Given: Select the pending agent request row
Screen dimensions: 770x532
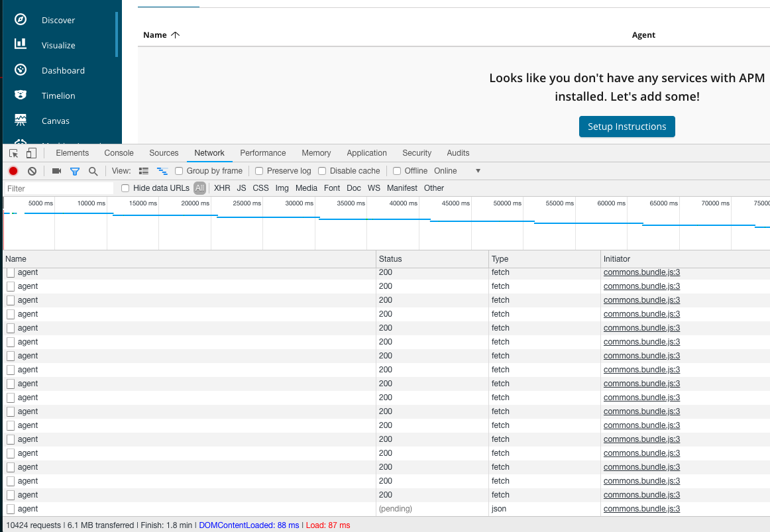Looking at the screenshot, I should pos(386,509).
